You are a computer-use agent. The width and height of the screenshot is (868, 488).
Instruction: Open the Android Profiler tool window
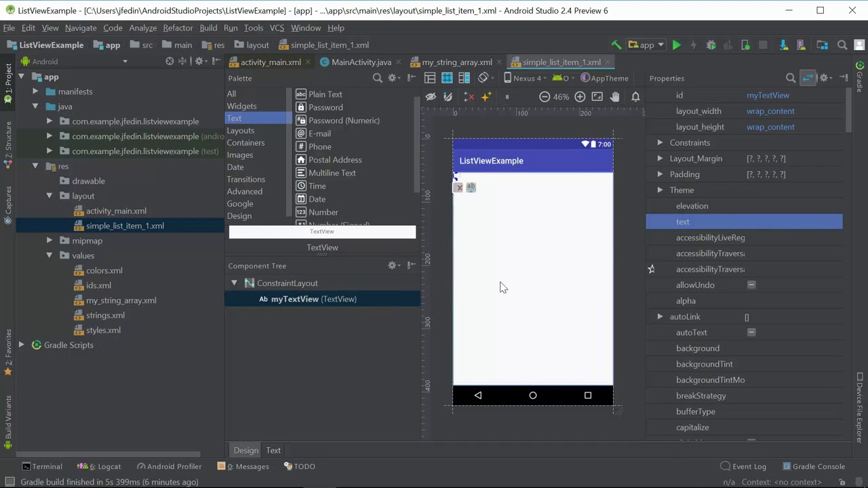pos(169,466)
